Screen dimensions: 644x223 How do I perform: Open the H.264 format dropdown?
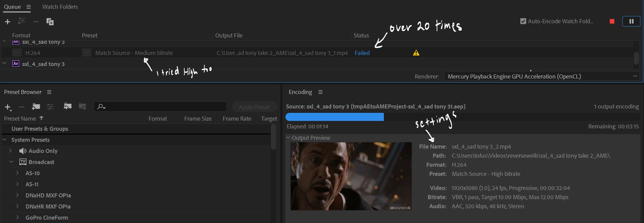(x=17, y=53)
